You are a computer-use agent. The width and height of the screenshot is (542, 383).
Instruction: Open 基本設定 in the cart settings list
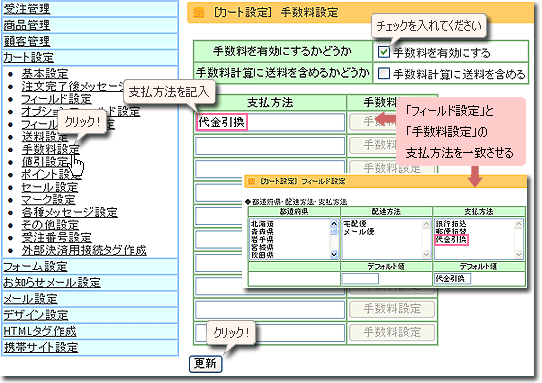pos(45,74)
